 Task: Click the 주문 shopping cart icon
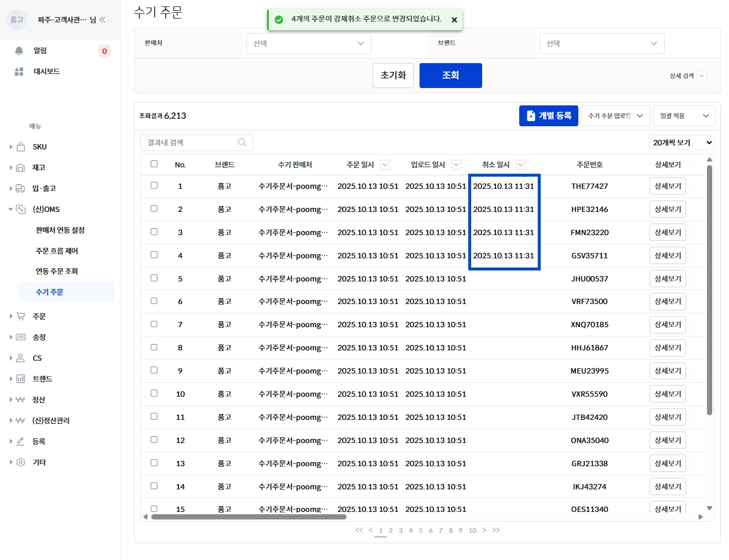tap(20, 316)
